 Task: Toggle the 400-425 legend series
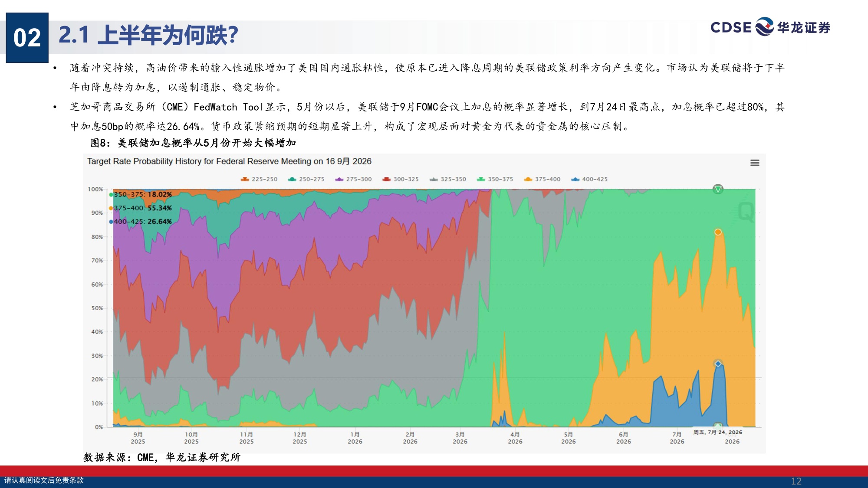(589, 179)
